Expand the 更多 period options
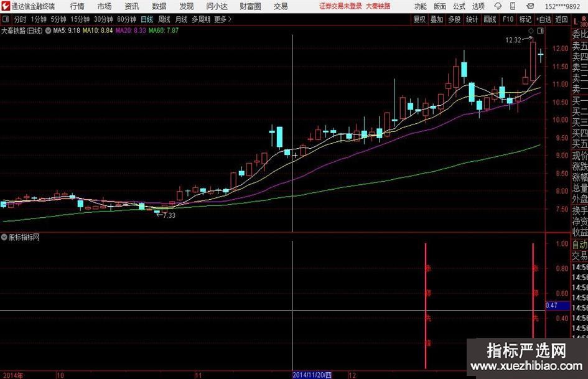This screenshot has width=588, height=379. tap(223, 19)
